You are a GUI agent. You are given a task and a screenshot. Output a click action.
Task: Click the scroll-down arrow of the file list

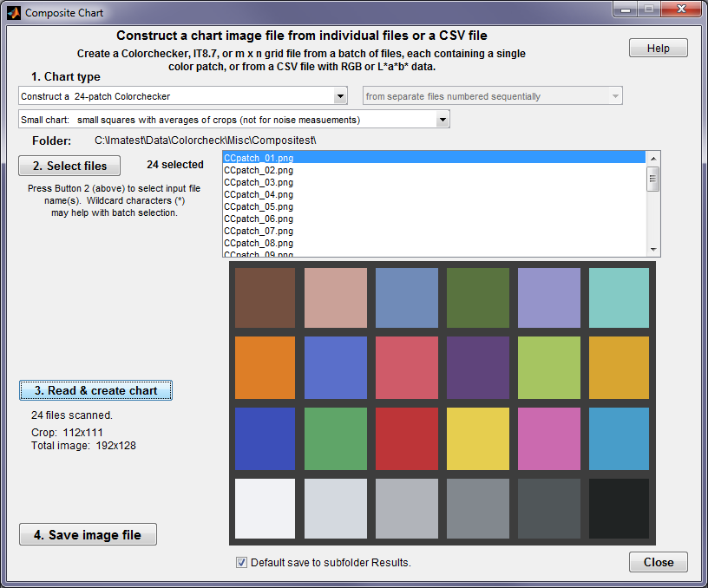tap(653, 250)
